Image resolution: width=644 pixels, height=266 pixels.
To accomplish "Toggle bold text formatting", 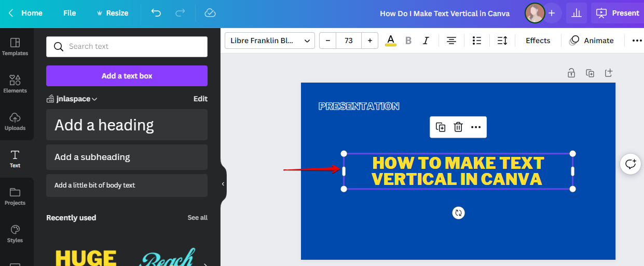I will 408,41.
